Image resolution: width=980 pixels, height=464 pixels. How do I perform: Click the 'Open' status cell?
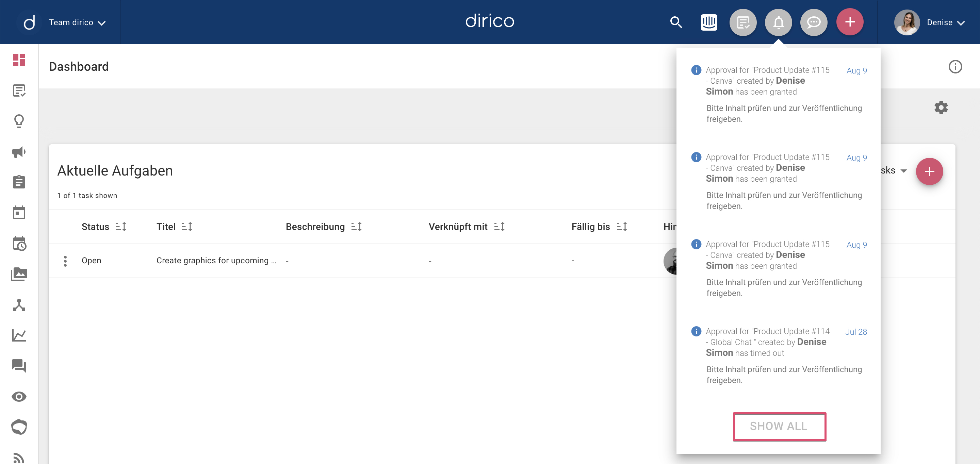(91, 261)
